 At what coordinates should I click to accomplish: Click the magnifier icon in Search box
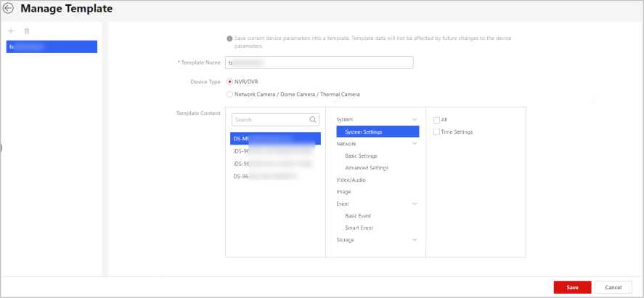coord(313,119)
